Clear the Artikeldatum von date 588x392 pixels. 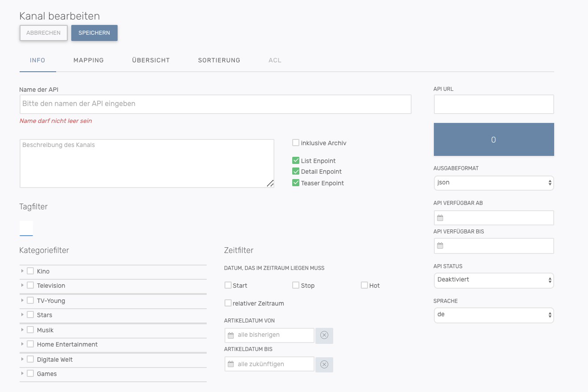point(324,335)
